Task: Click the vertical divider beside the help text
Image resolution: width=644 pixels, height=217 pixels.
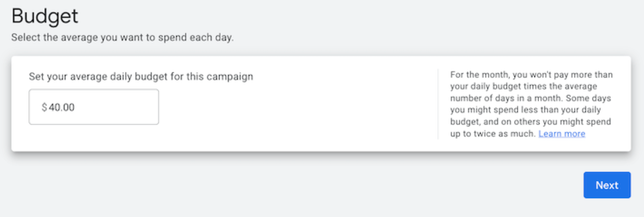Action: [438, 104]
